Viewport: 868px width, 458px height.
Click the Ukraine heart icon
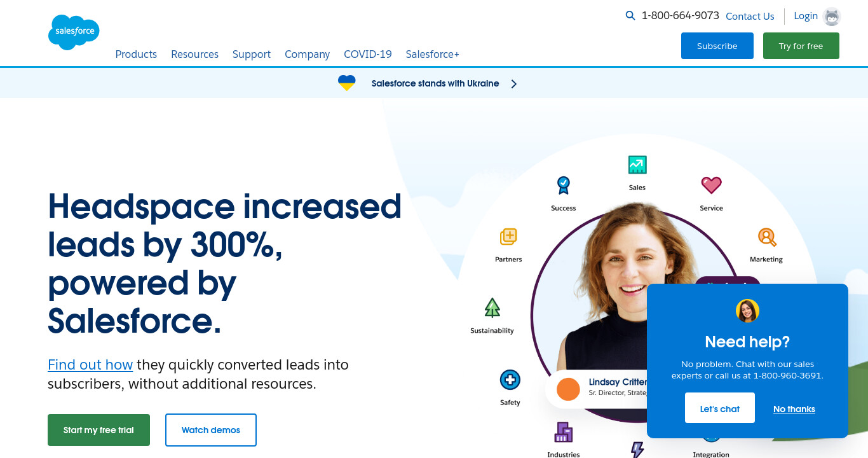pyautogui.click(x=346, y=83)
